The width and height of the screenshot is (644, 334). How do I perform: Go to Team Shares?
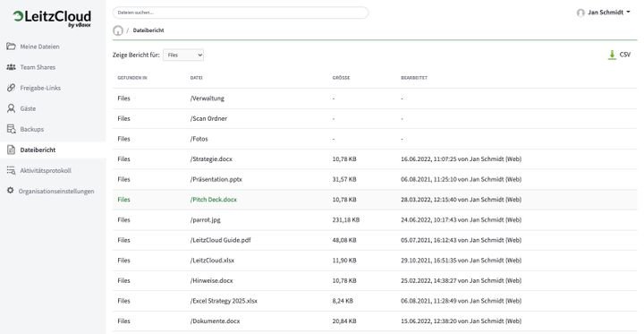coord(38,67)
